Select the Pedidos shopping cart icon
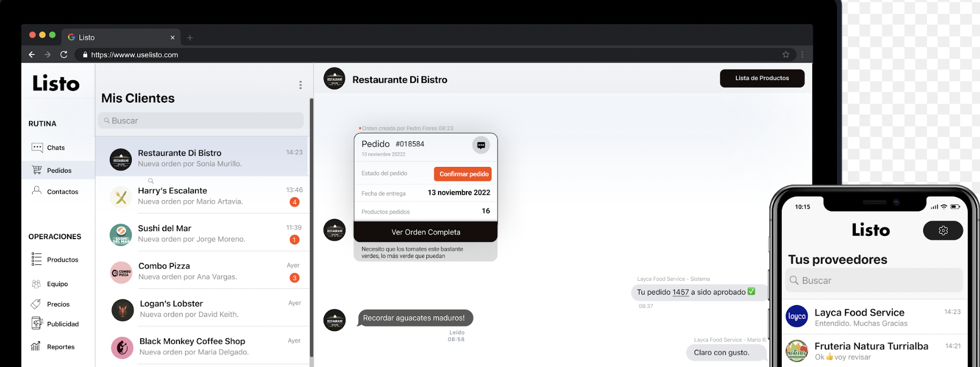 coord(37,170)
